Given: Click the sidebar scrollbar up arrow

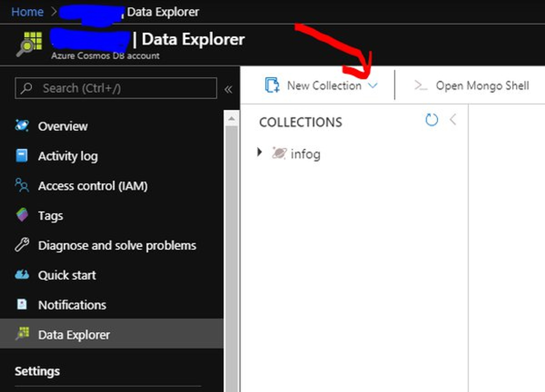Looking at the screenshot, I should 232,119.
